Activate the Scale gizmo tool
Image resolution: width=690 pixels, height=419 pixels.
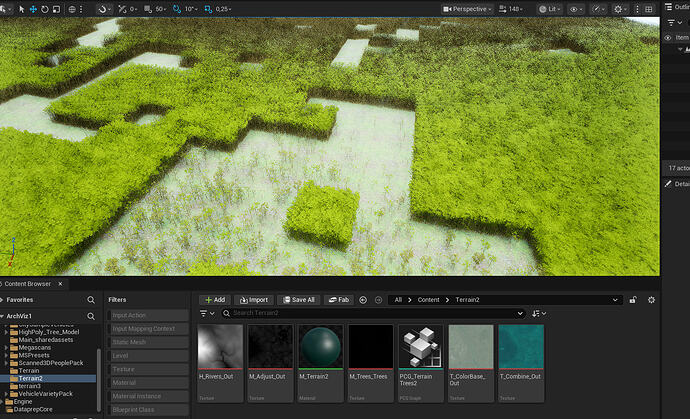56,9
